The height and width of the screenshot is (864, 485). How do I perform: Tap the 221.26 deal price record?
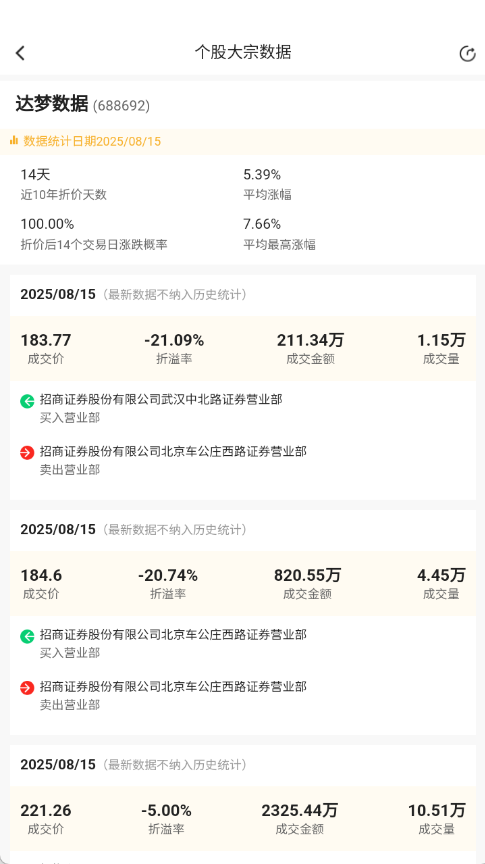pyautogui.click(x=46, y=811)
